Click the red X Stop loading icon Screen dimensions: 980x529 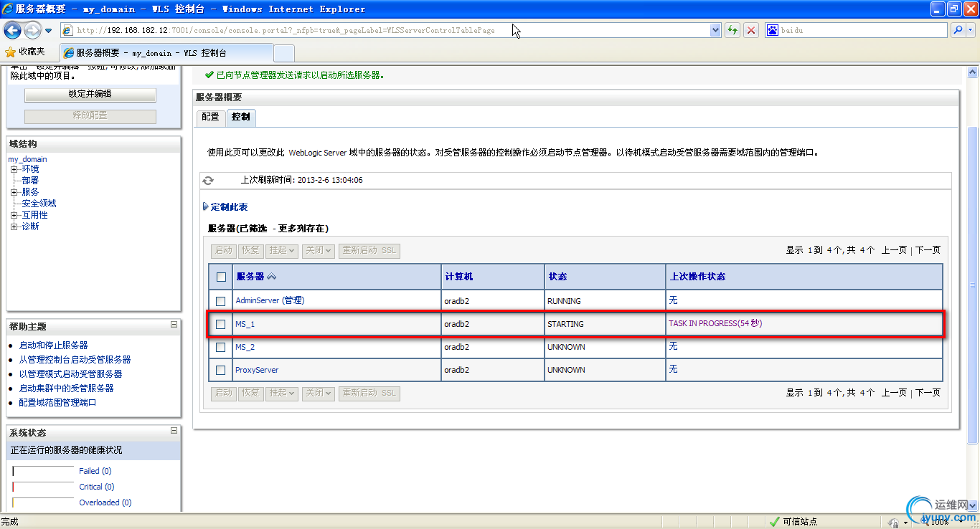(751, 30)
